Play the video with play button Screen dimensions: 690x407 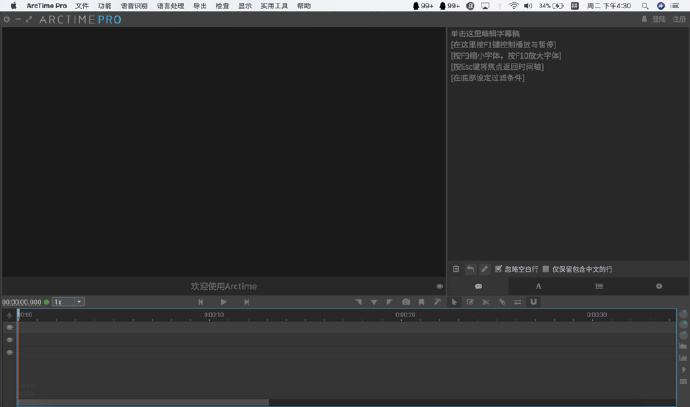tap(224, 302)
